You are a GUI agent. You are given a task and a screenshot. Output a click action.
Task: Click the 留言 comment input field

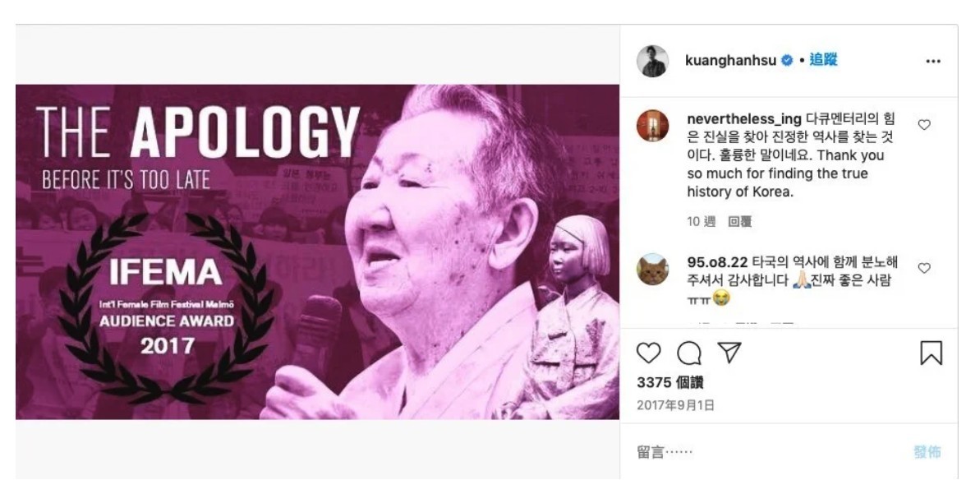point(769,451)
